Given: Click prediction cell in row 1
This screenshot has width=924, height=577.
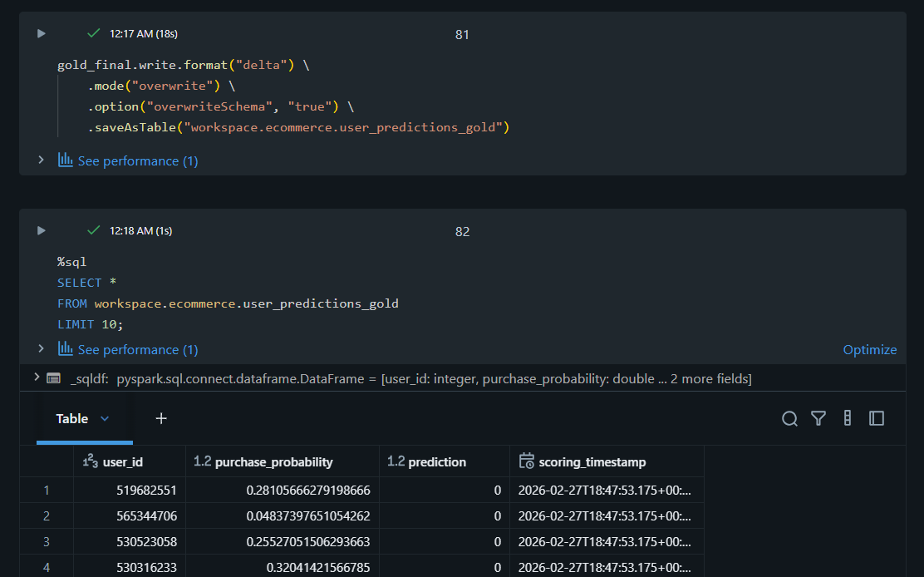Looking at the screenshot, I should tap(445, 491).
